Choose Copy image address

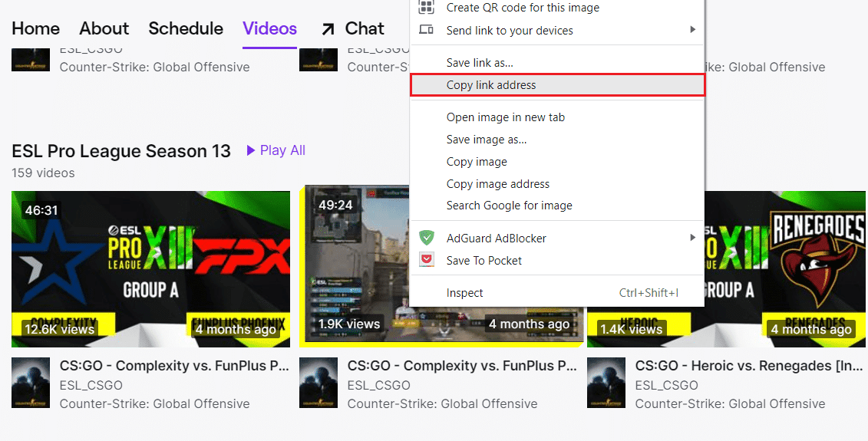pyautogui.click(x=557, y=184)
